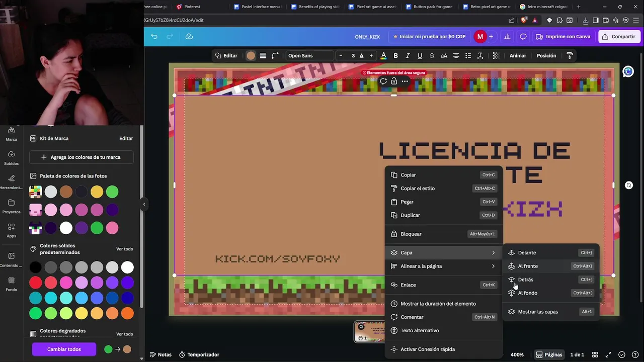Click the text alignment icon

point(456,56)
